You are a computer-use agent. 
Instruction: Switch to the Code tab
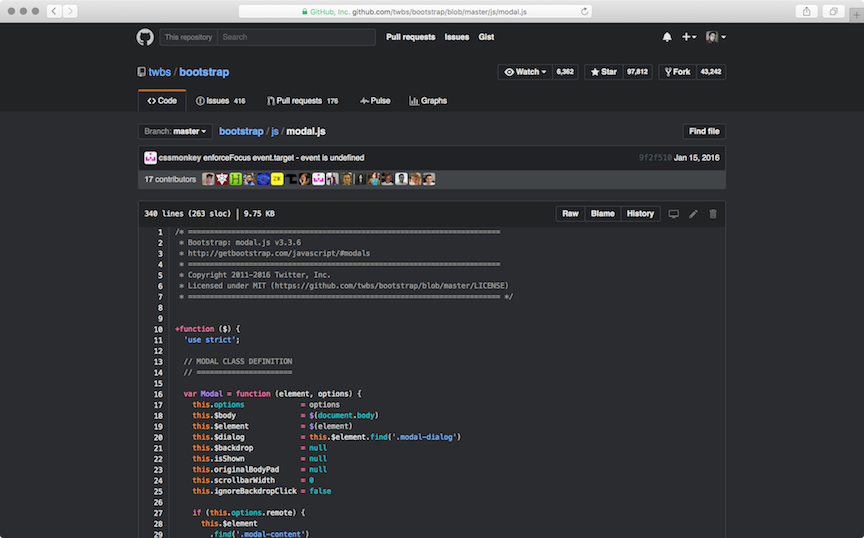click(162, 101)
